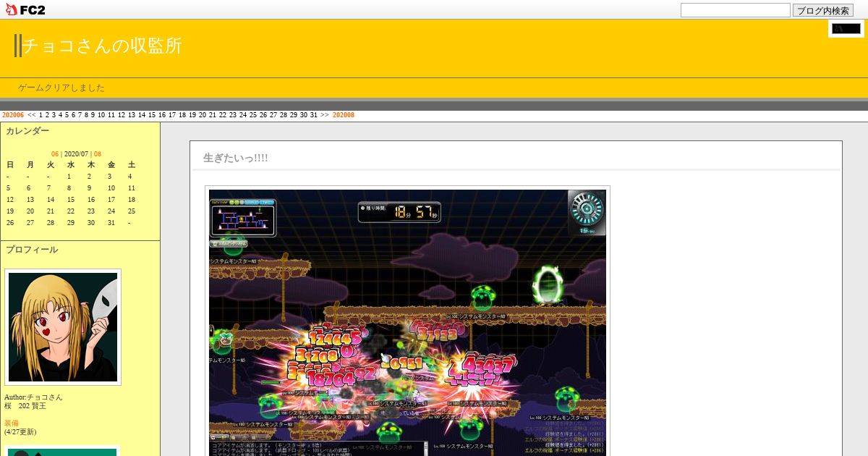Go to next month 202008

[344, 115]
